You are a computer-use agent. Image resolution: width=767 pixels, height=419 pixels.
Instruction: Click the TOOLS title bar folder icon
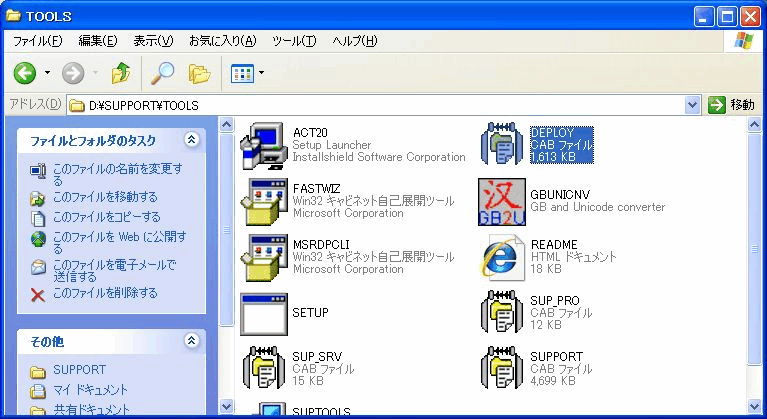(x=13, y=16)
